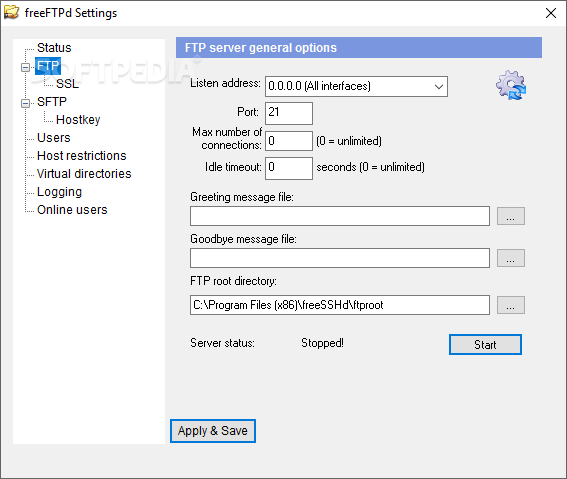This screenshot has height=479, width=567.
Task: Open Hostkey settings under SFTP
Action: click(x=78, y=120)
